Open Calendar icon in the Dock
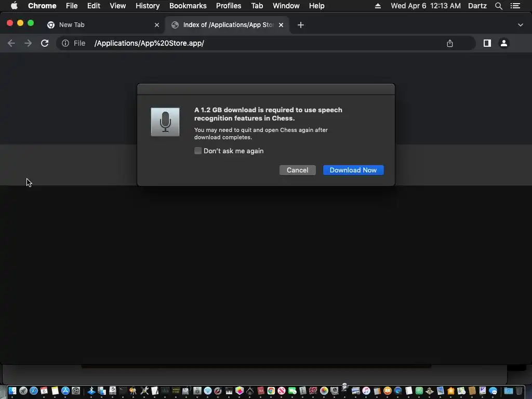 pyautogui.click(x=44, y=391)
